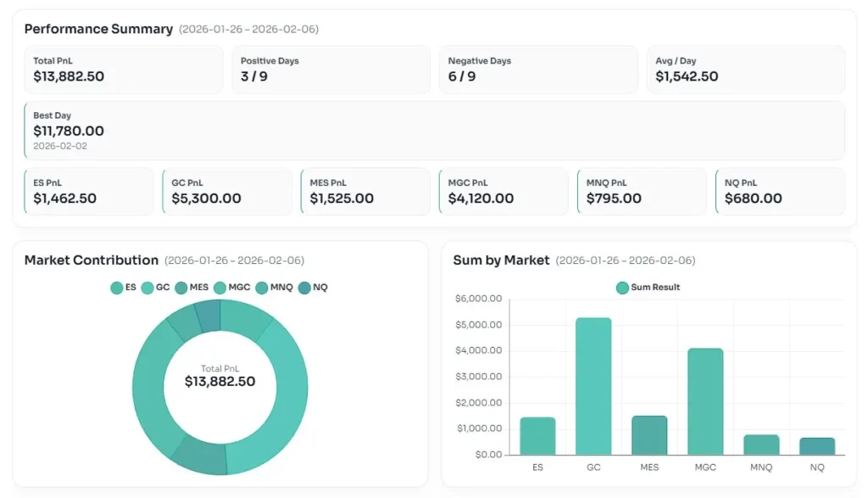The image size is (868, 498).
Task: Select the GC PnL $5,300.00 card
Action: point(226,191)
